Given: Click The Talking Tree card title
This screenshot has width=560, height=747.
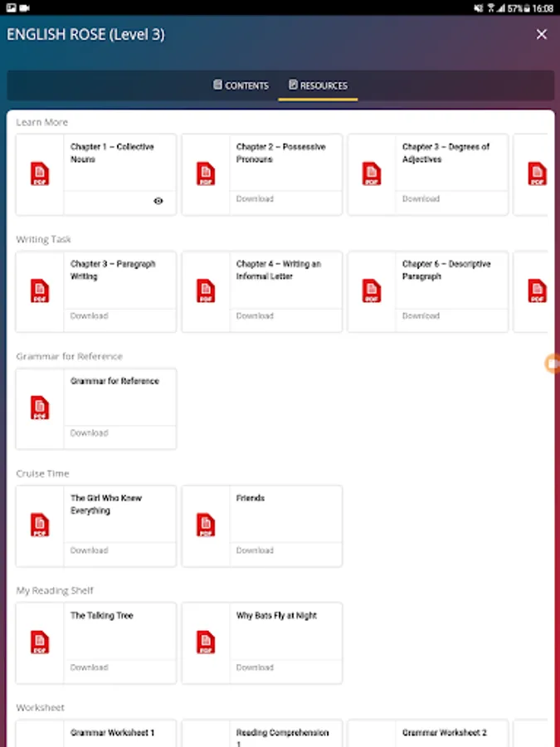Looking at the screenshot, I should click(x=102, y=616).
